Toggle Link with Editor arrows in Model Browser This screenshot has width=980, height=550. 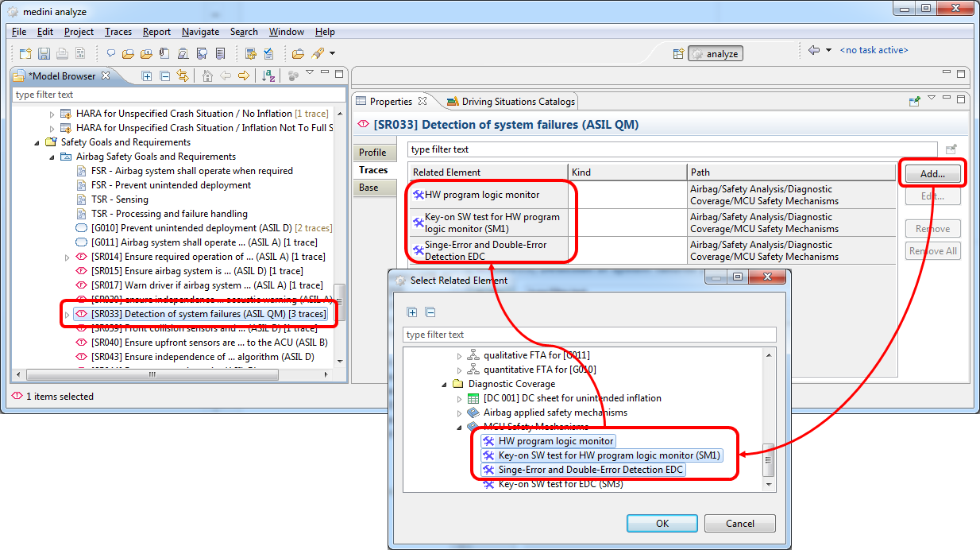click(x=183, y=76)
